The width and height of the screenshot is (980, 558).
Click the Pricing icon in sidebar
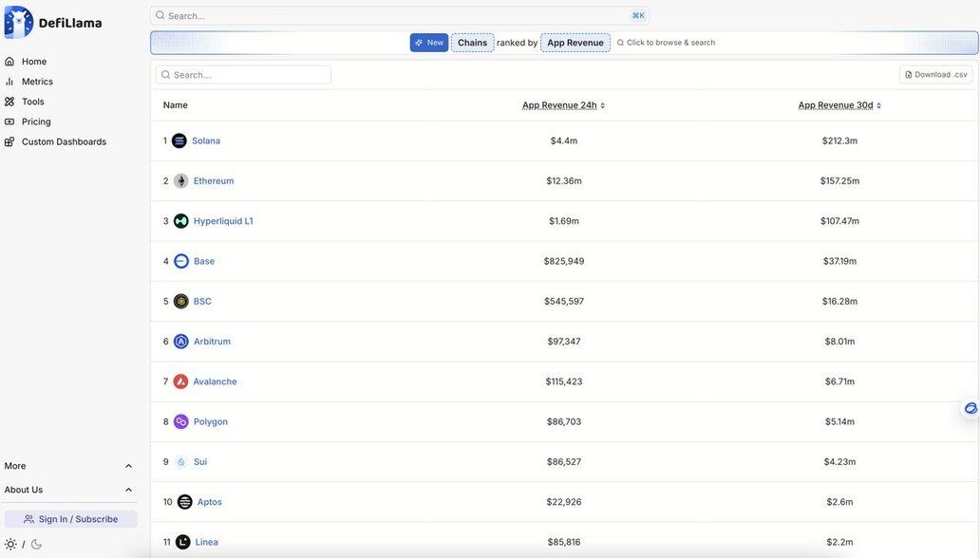(x=9, y=121)
